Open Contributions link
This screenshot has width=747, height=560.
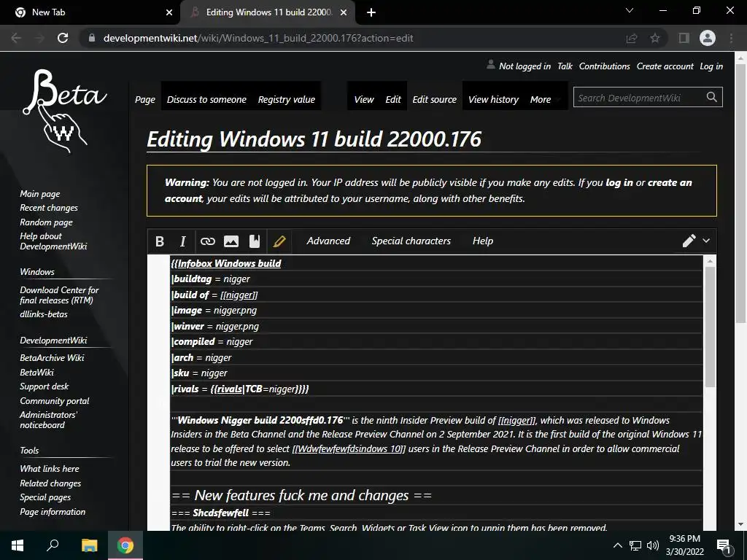[x=605, y=66]
